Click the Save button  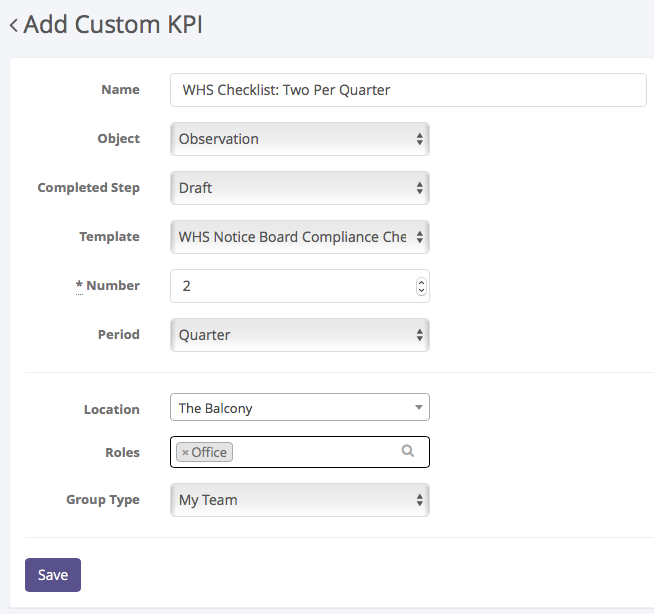(x=53, y=575)
